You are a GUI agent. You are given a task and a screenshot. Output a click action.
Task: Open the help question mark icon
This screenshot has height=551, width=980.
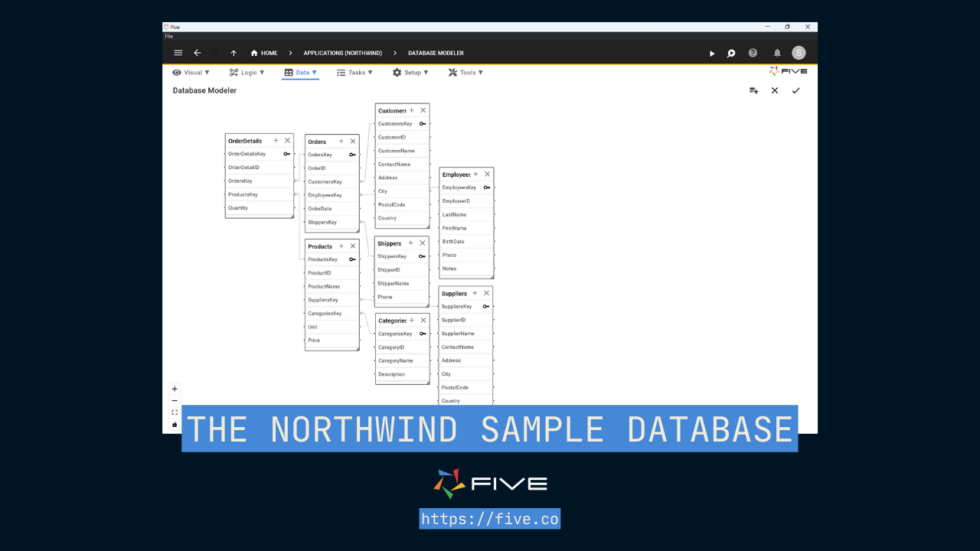click(x=753, y=53)
